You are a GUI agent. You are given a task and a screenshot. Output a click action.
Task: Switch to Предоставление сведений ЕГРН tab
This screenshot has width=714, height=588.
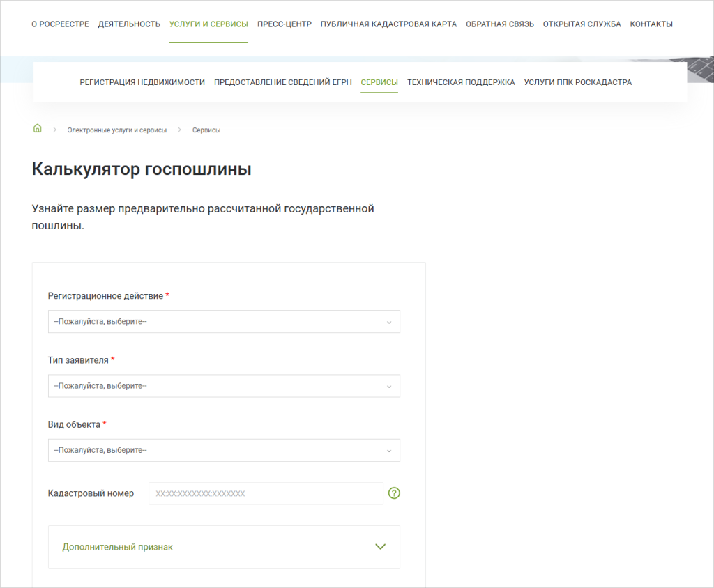pyautogui.click(x=282, y=82)
